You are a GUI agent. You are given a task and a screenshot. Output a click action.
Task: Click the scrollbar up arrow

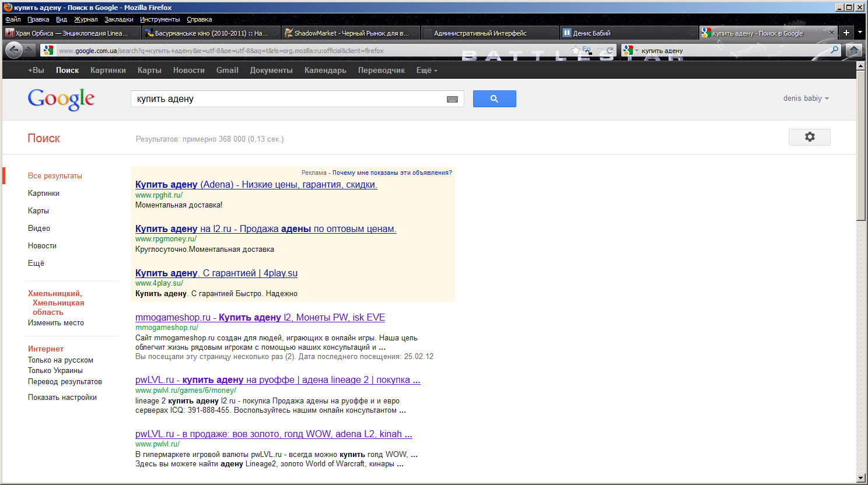click(860, 65)
